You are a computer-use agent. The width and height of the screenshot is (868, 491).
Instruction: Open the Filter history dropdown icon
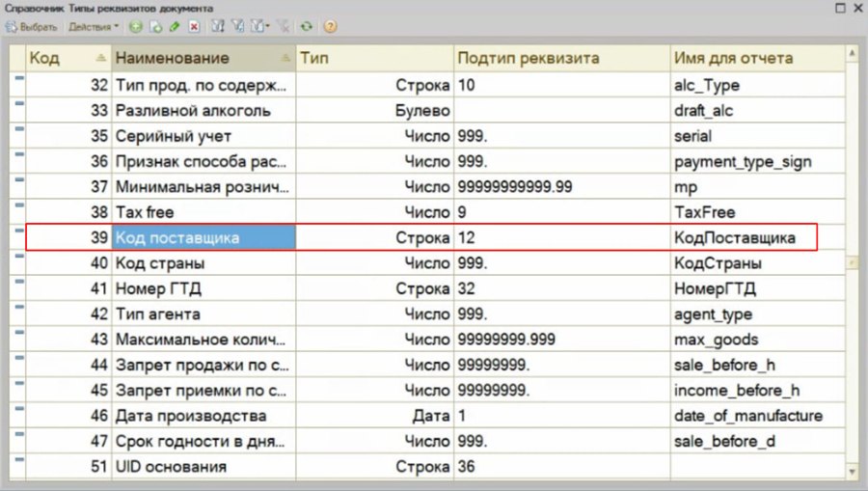259,27
